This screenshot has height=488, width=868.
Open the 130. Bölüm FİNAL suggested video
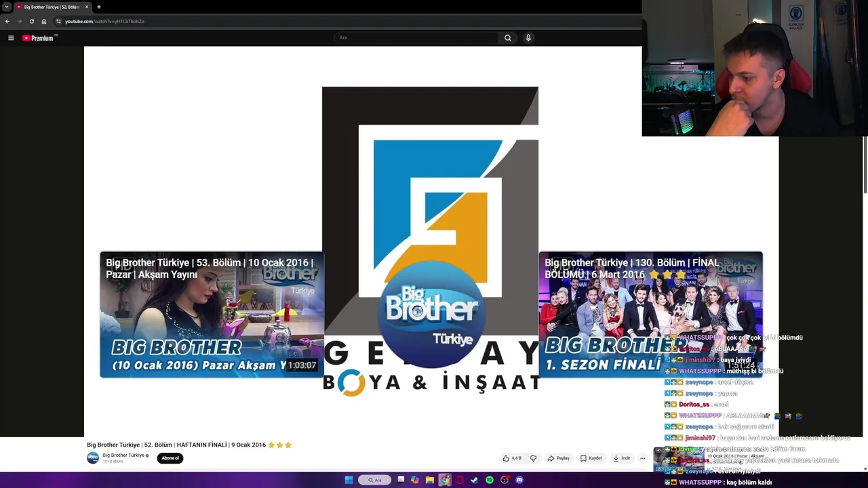click(650, 314)
